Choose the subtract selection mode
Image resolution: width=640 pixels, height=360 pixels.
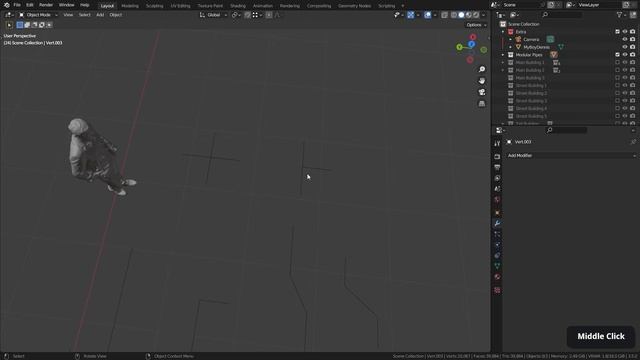[34, 25]
